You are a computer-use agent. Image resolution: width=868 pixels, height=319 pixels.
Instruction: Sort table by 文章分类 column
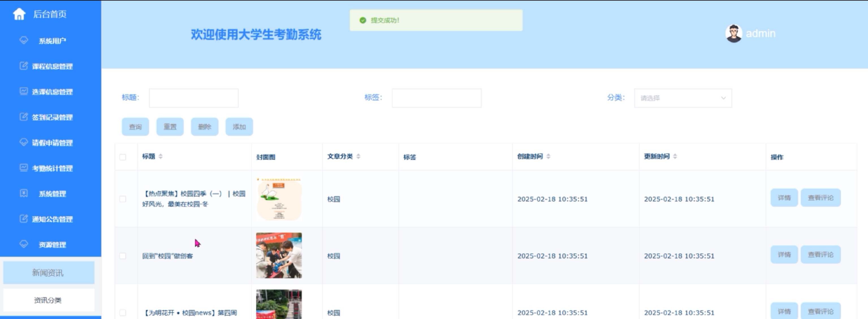[358, 156]
